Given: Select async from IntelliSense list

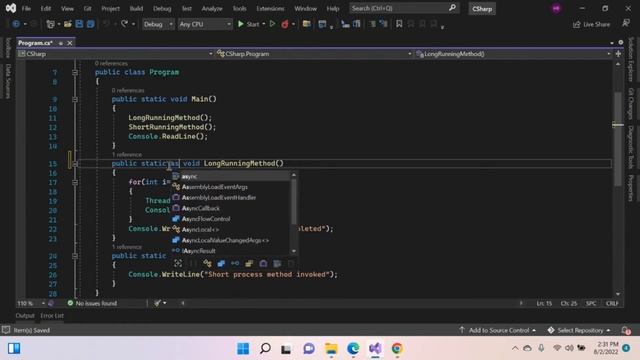Looking at the screenshot, I should pos(231,176).
